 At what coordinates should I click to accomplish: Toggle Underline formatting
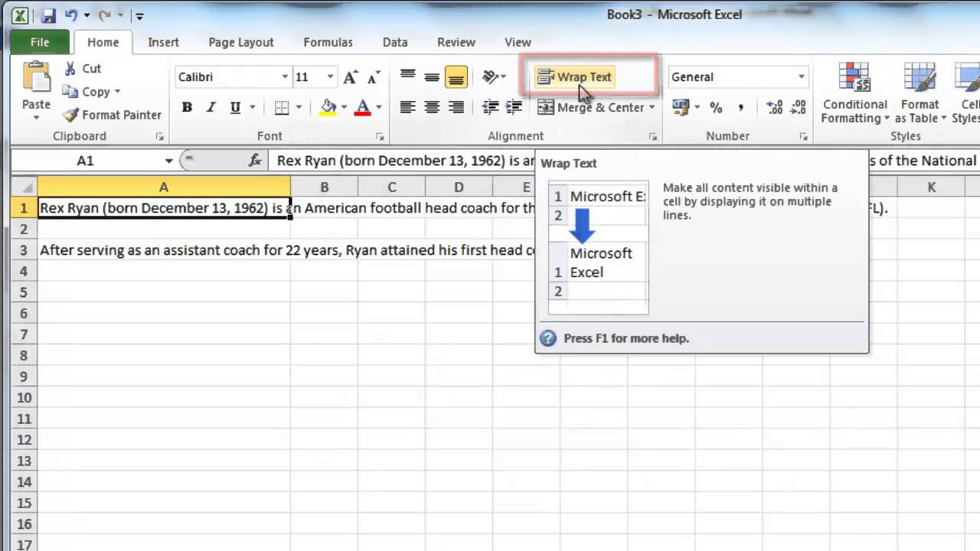pyautogui.click(x=234, y=107)
